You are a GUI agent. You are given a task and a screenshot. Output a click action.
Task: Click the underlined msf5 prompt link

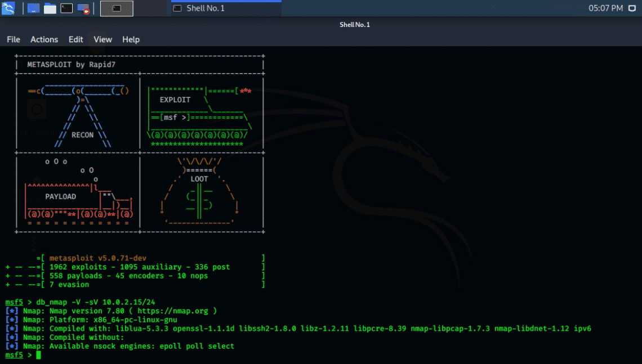14,355
